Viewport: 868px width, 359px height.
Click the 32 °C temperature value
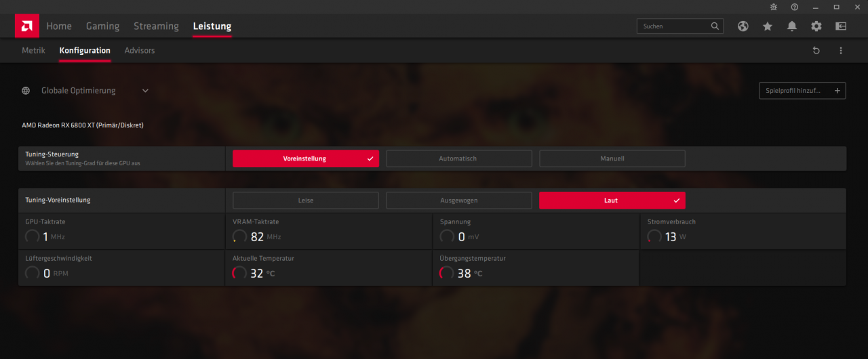coord(263,274)
